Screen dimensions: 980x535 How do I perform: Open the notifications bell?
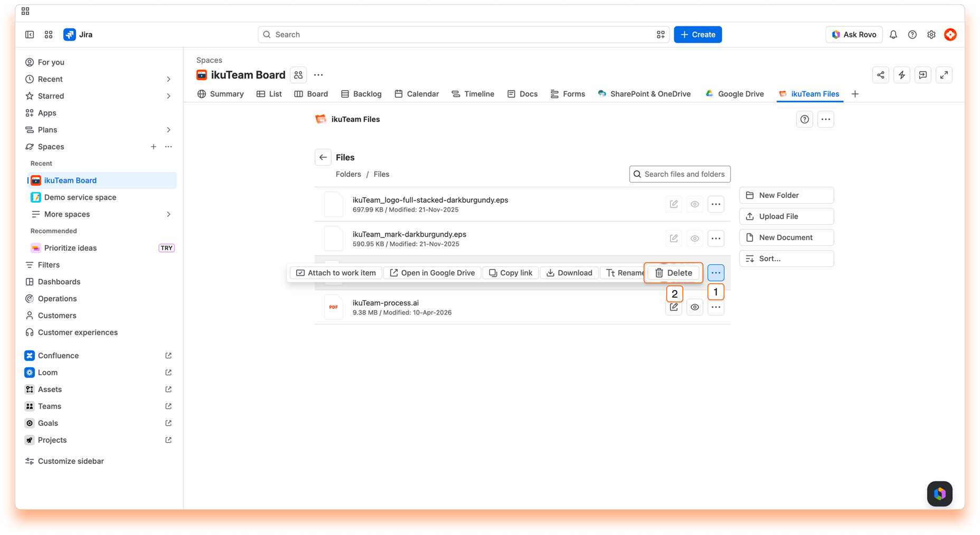pos(893,34)
